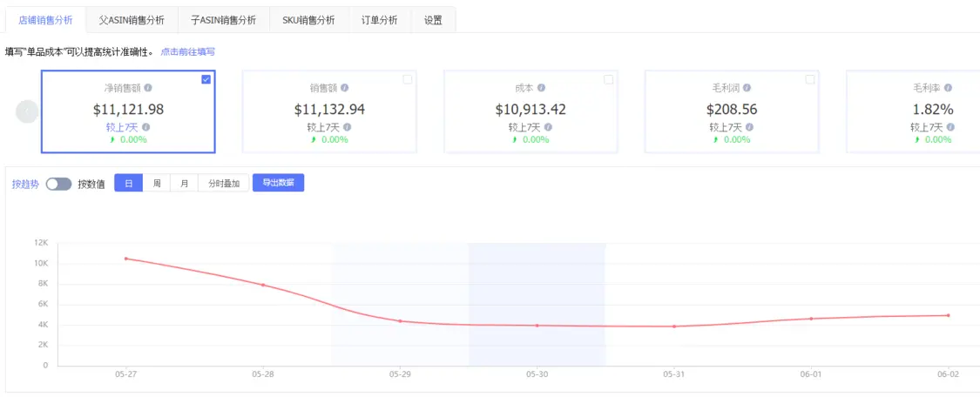Click the 06-01 data point on chart
The height and width of the screenshot is (397, 980).
(x=811, y=319)
